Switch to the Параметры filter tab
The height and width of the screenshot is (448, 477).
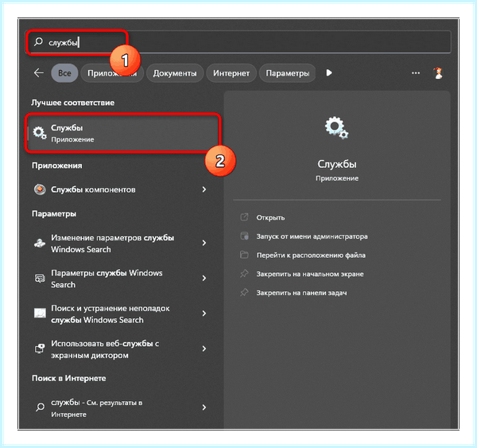click(x=288, y=73)
